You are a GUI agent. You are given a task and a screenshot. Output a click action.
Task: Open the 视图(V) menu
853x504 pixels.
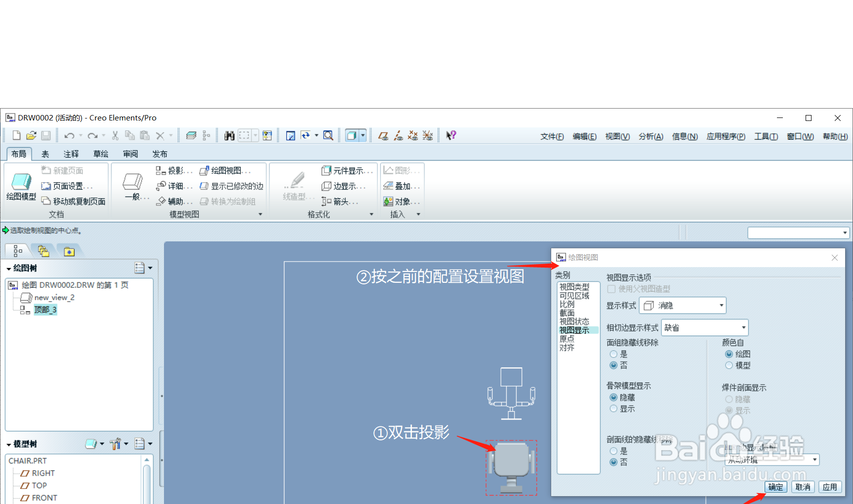(616, 136)
